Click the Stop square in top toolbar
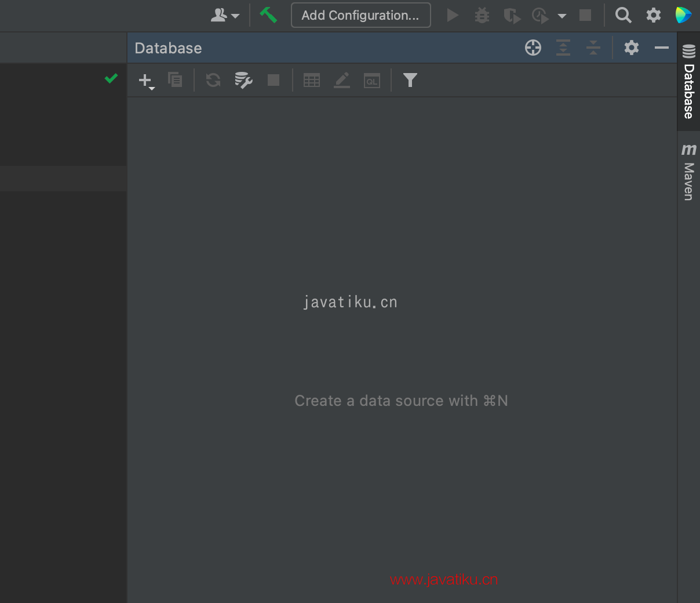This screenshot has height=603, width=700. coord(585,15)
